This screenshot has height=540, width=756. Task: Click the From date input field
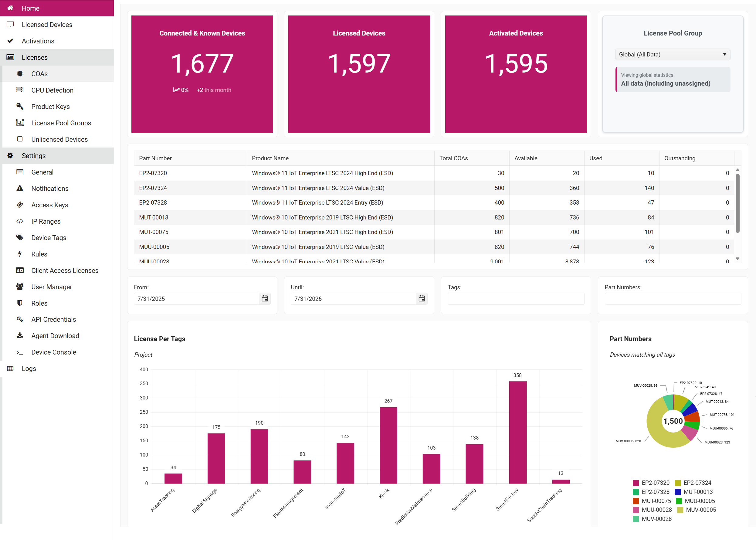(196, 299)
